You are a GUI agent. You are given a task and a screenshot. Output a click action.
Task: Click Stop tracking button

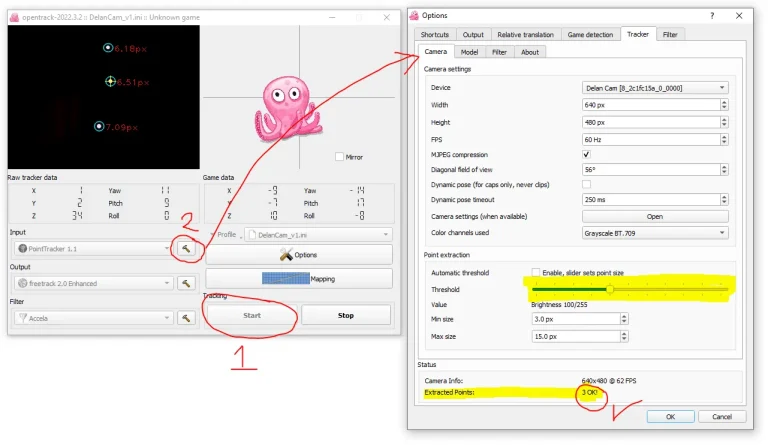(346, 316)
